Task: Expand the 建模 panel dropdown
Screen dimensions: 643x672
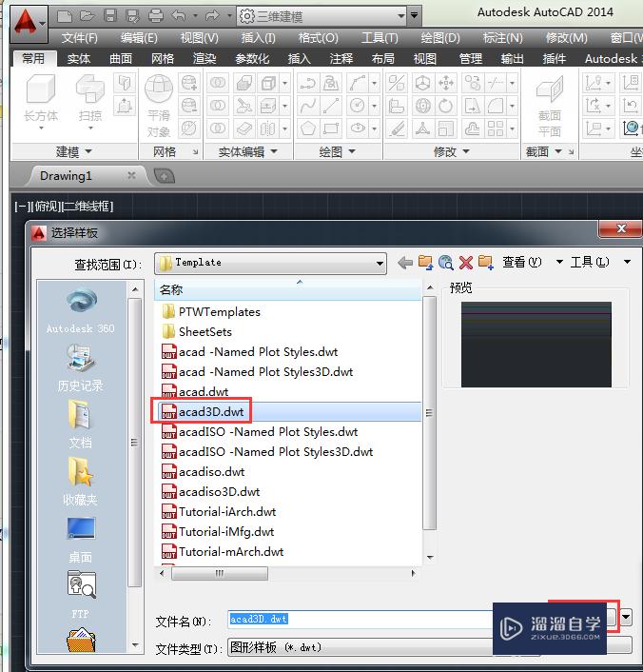Action: (73, 151)
